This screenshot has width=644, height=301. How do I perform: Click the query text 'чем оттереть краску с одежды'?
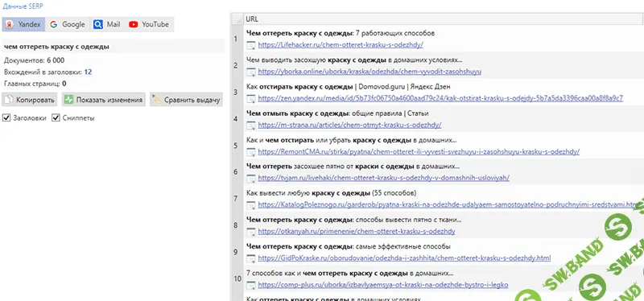tap(56, 47)
